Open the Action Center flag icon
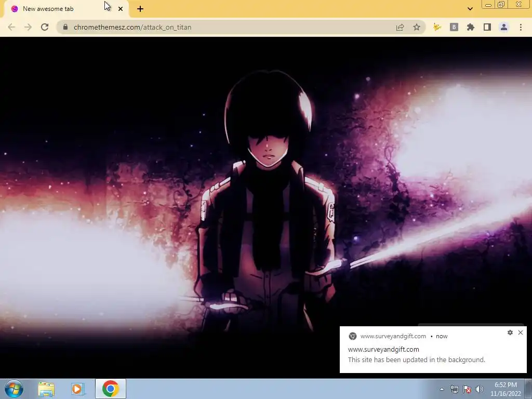This screenshot has height=399, width=532. [467, 389]
